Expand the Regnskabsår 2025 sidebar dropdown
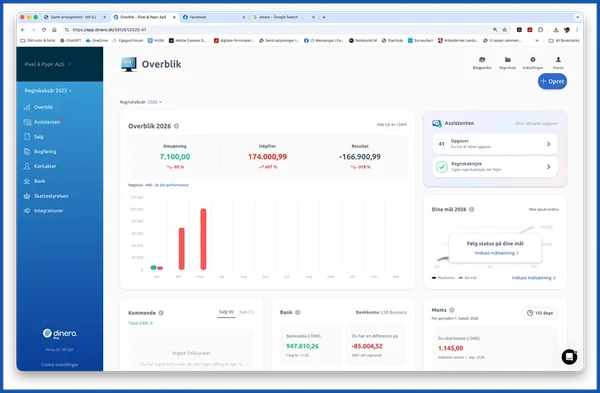Screen dimensions: 600x393 pos(48,91)
